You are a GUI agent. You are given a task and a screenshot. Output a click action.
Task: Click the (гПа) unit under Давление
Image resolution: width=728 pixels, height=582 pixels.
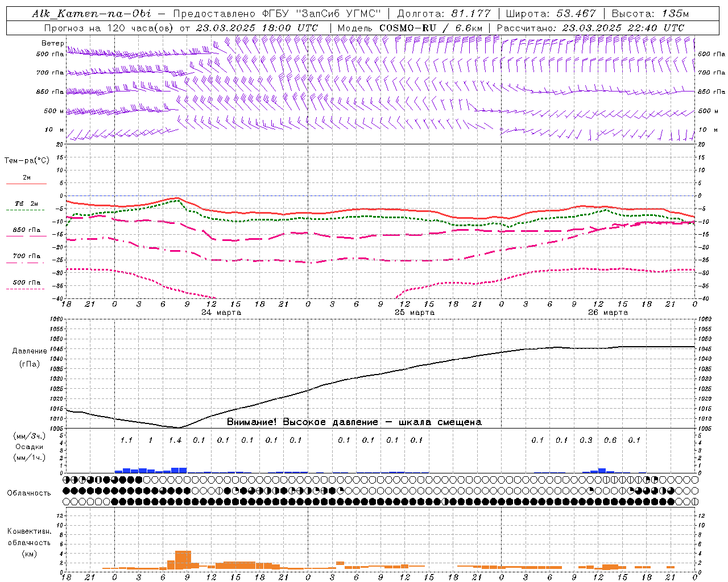click(x=30, y=364)
